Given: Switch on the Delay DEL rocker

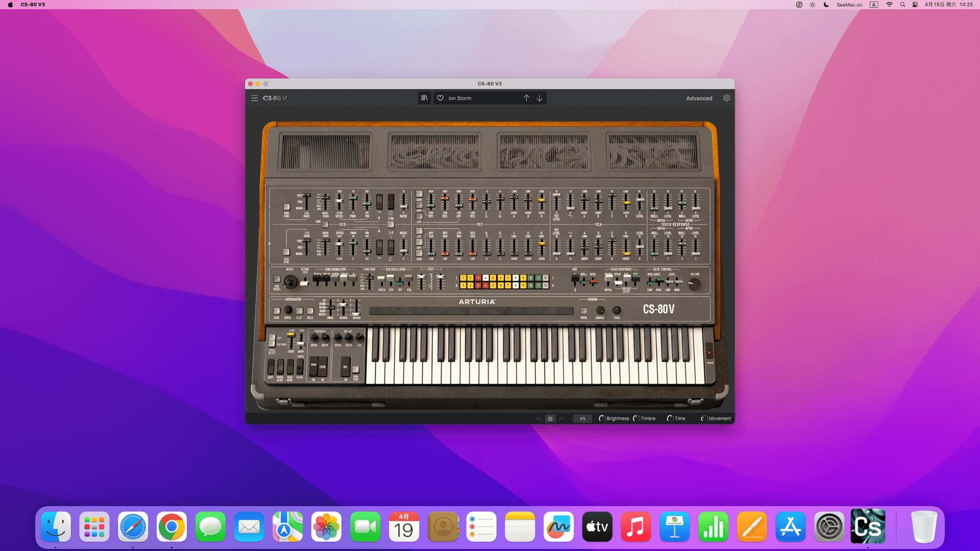Looking at the screenshot, I should pyautogui.click(x=346, y=367).
